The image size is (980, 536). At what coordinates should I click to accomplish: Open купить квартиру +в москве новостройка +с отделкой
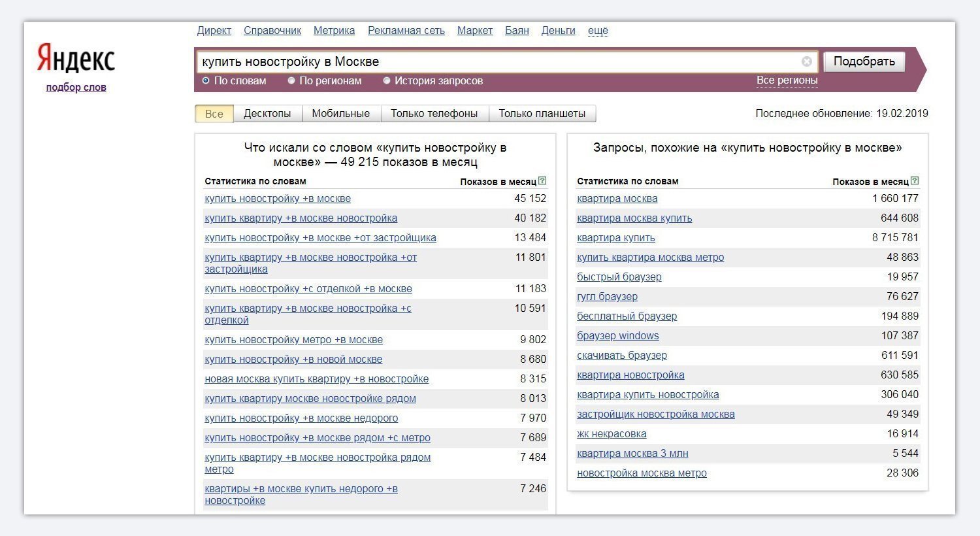[x=308, y=314]
